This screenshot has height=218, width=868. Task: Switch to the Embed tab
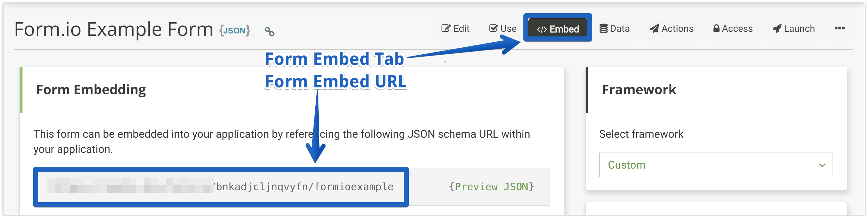558,29
